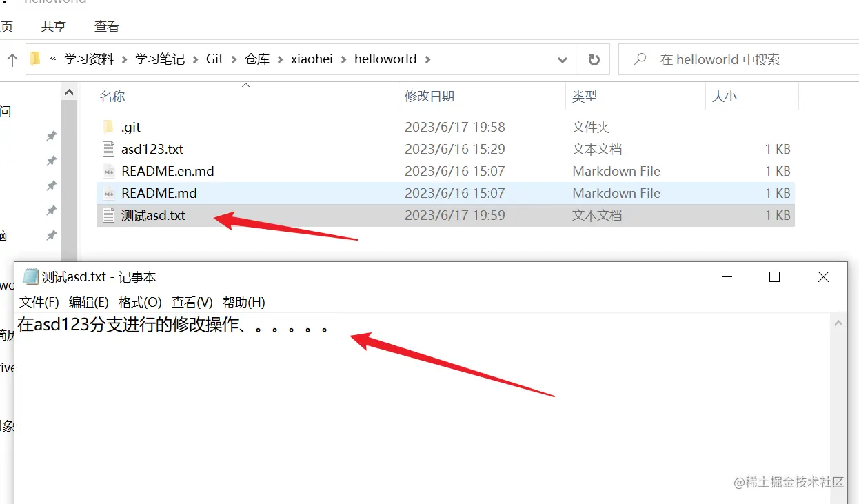Screen dimensions: 859x504
Task: Navigate to xiaohei in breadcrumb
Action: tap(312, 59)
